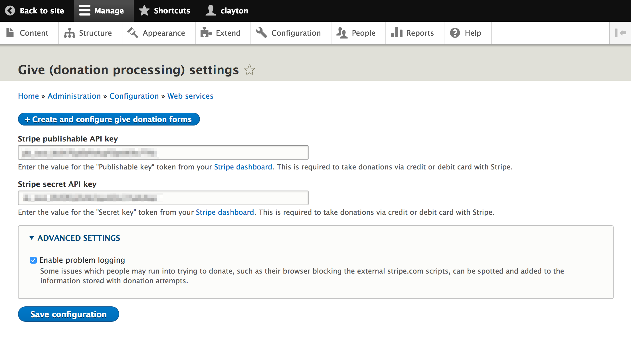This screenshot has height=364, width=631.
Task: Open the Content menu label
Action: 34,33
